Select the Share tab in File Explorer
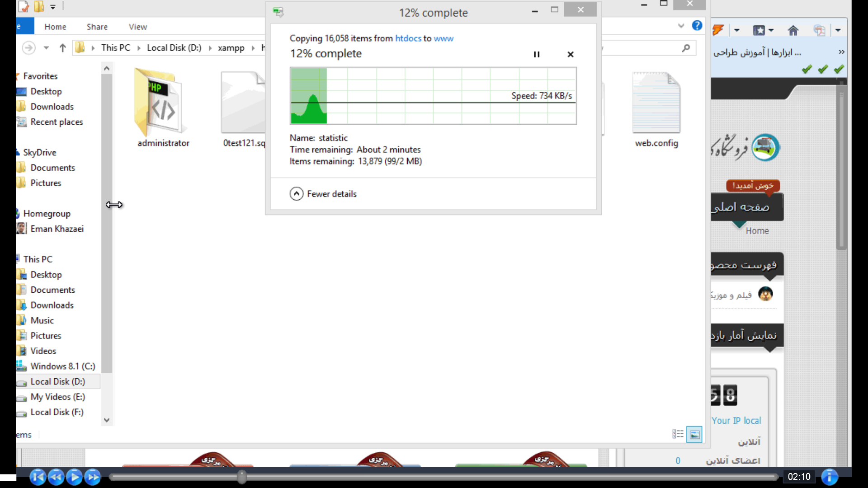868x488 pixels. (x=97, y=26)
